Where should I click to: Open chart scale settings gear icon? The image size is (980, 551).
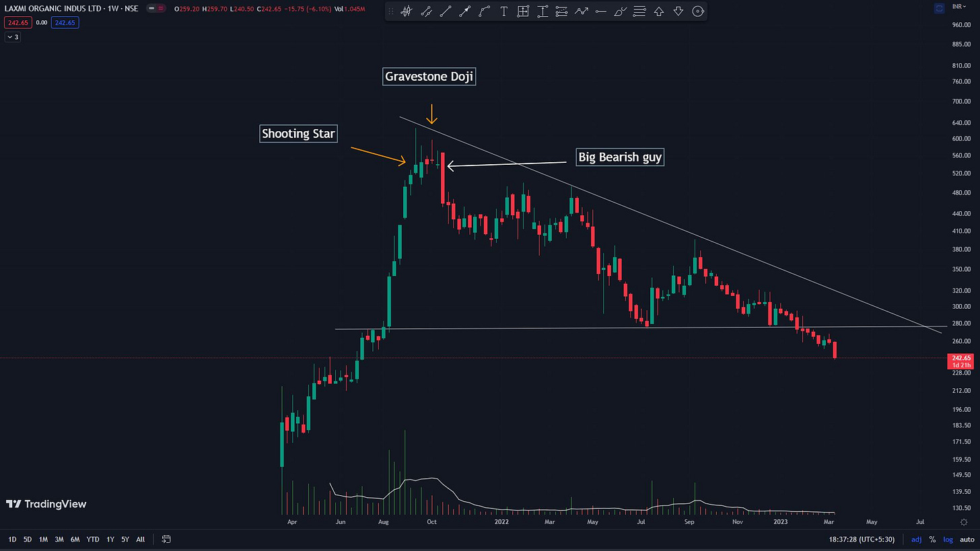964,521
